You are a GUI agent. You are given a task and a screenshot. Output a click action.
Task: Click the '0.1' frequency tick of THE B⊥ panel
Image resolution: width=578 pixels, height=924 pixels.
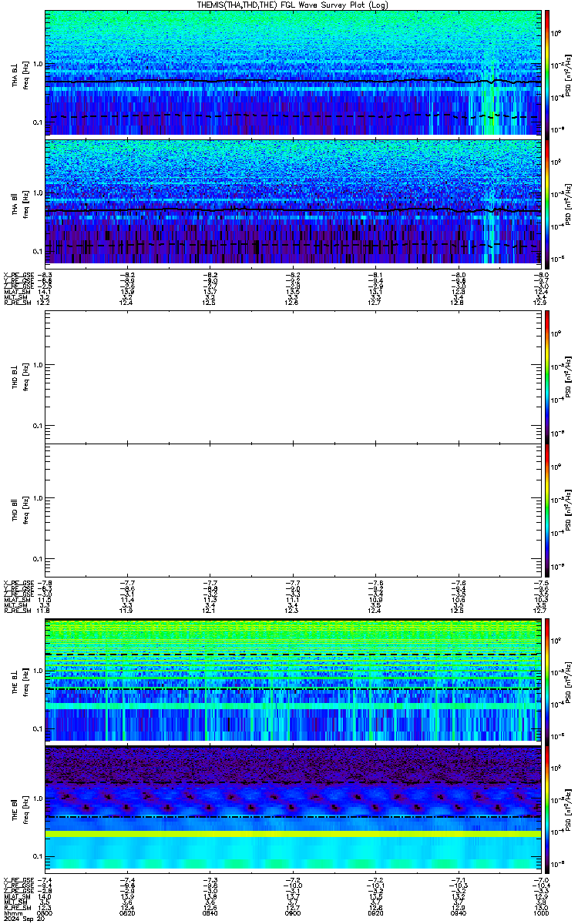point(38,728)
